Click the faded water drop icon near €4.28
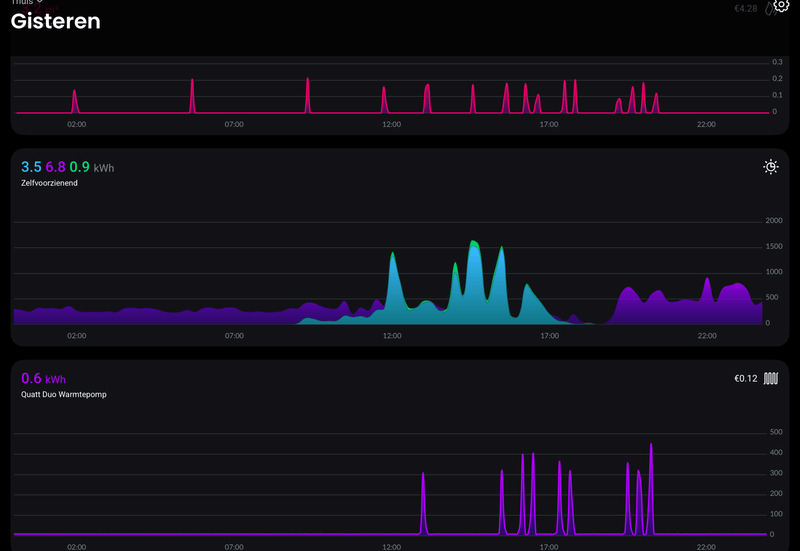800x551 pixels. pyautogui.click(x=768, y=9)
